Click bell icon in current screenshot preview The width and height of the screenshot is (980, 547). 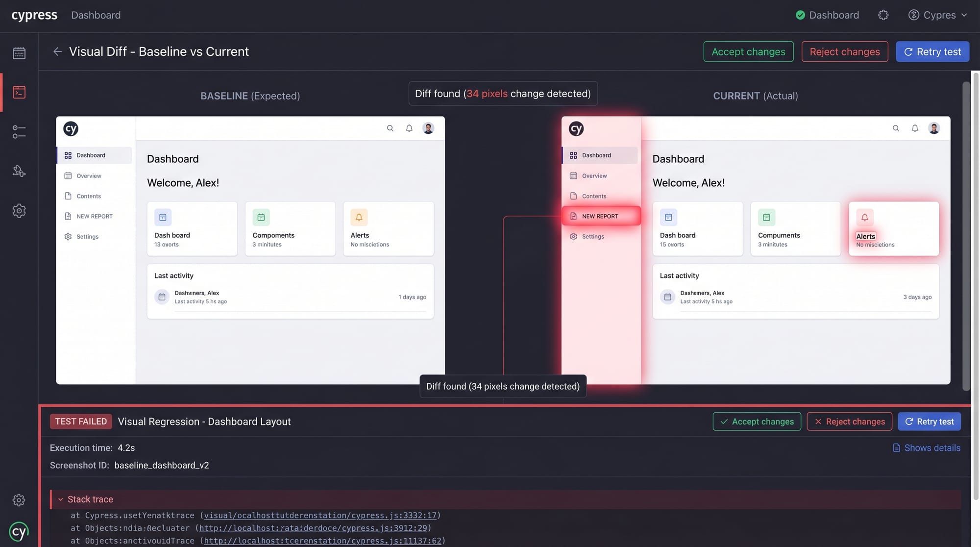coord(914,128)
